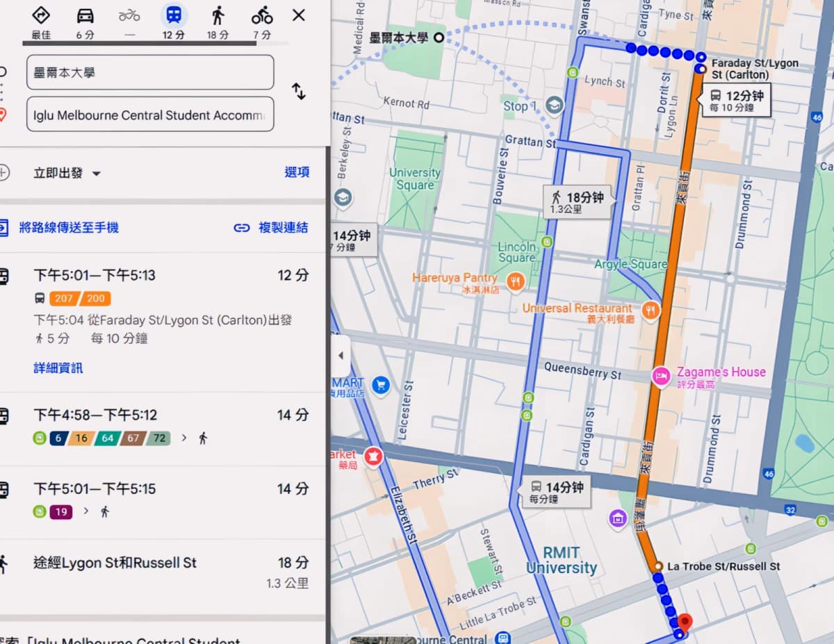Click tram line 72 badge
This screenshot has width=834, height=644.
click(158, 438)
